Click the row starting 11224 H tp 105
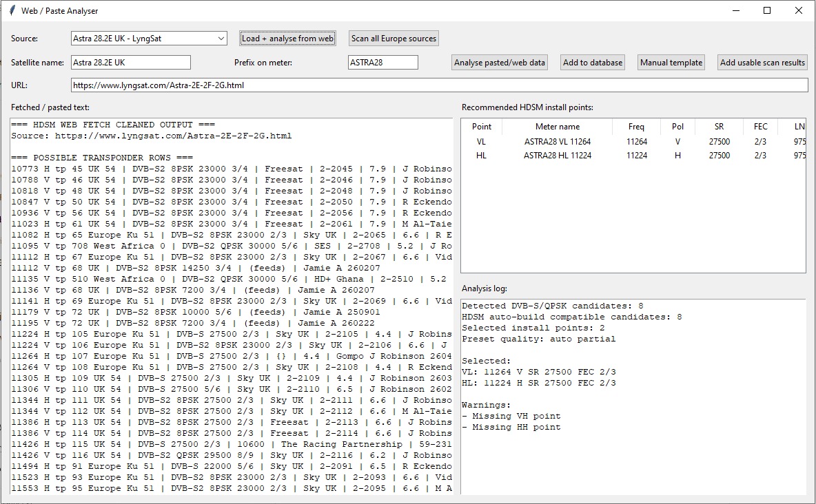The width and height of the screenshot is (816, 504). coord(232,335)
